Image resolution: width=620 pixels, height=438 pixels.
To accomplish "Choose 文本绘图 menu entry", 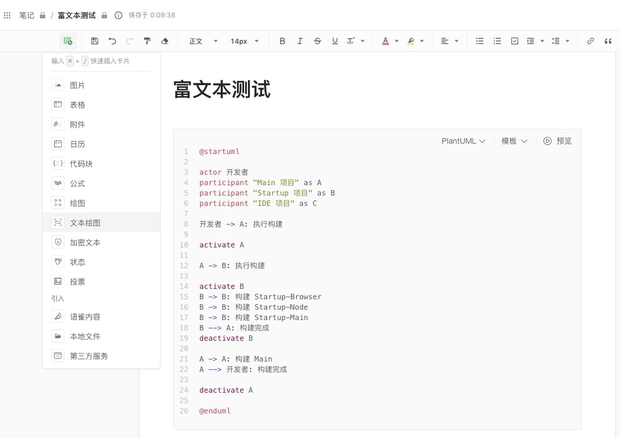I will point(101,223).
